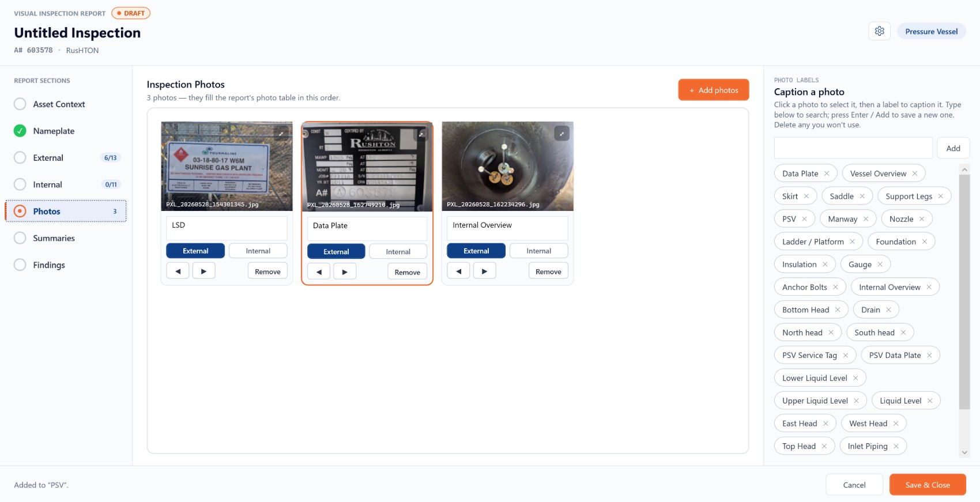Open the settings gear icon
The height and width of the screenshot is (502, 980).
tap(879, 31)
